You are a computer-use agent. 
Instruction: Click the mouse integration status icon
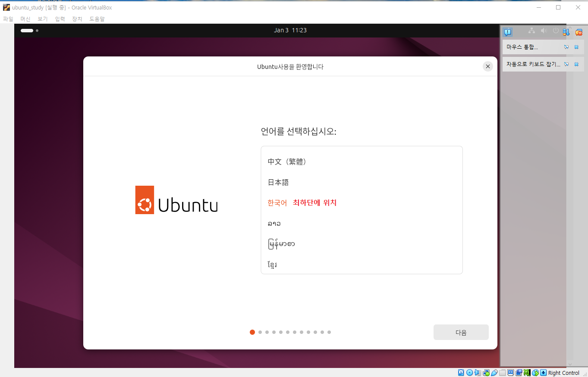tap(535, 373)
